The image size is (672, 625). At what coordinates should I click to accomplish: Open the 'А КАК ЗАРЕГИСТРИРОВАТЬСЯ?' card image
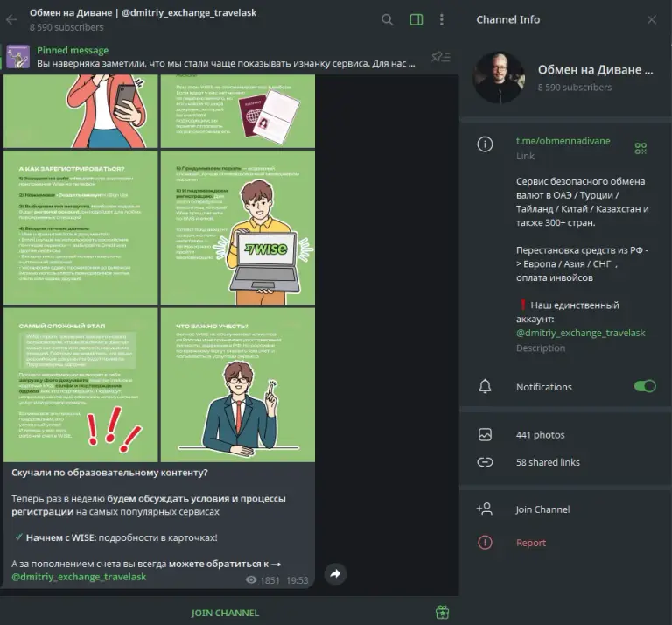point(80,228)
